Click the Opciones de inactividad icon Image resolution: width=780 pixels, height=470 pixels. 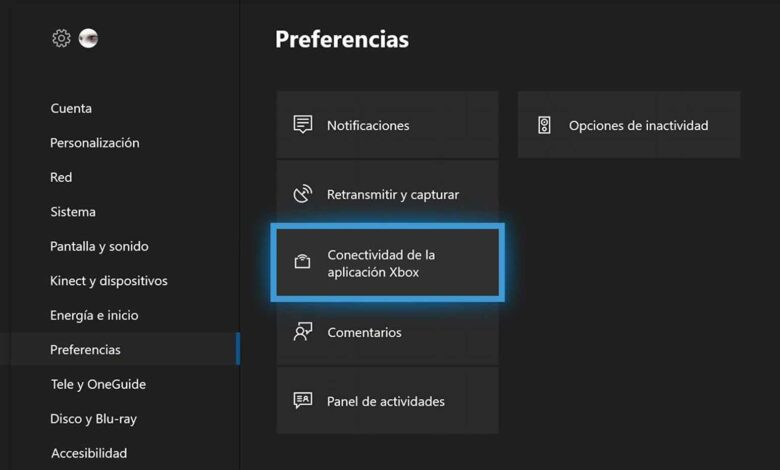coord(544,125)
